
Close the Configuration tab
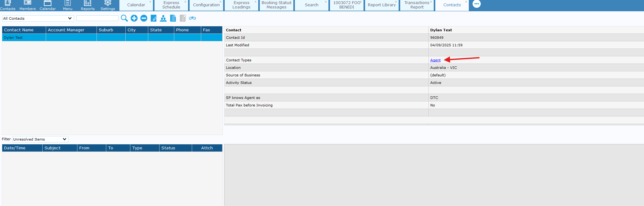coord(220,2)
